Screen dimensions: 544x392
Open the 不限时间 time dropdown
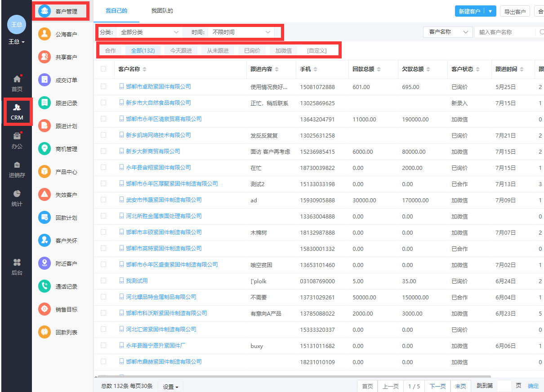click(x=241, y=32)
